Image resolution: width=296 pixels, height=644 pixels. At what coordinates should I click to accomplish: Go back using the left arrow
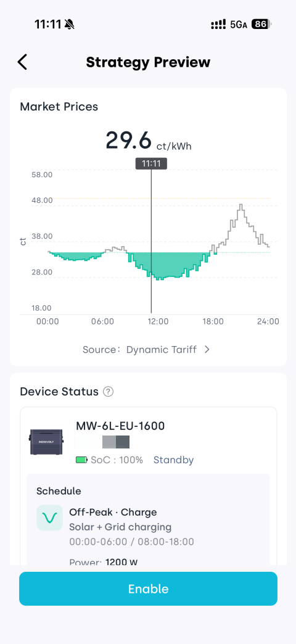22,62
